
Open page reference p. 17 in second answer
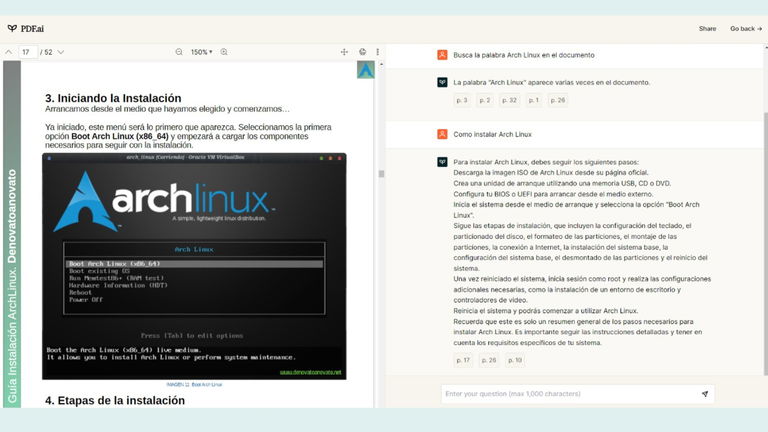click(463, 360)
